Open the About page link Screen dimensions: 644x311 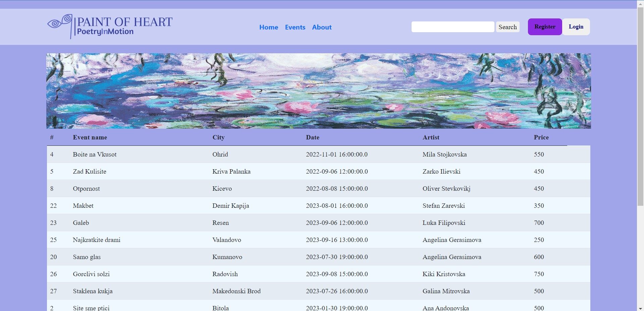click(321, 27)
